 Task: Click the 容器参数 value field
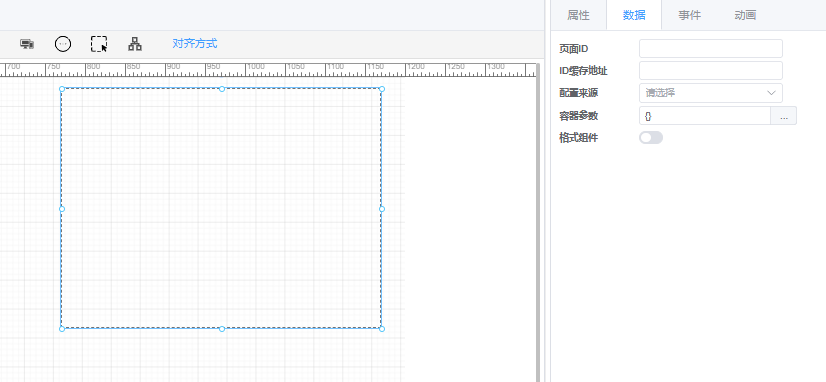coord(705,116)
